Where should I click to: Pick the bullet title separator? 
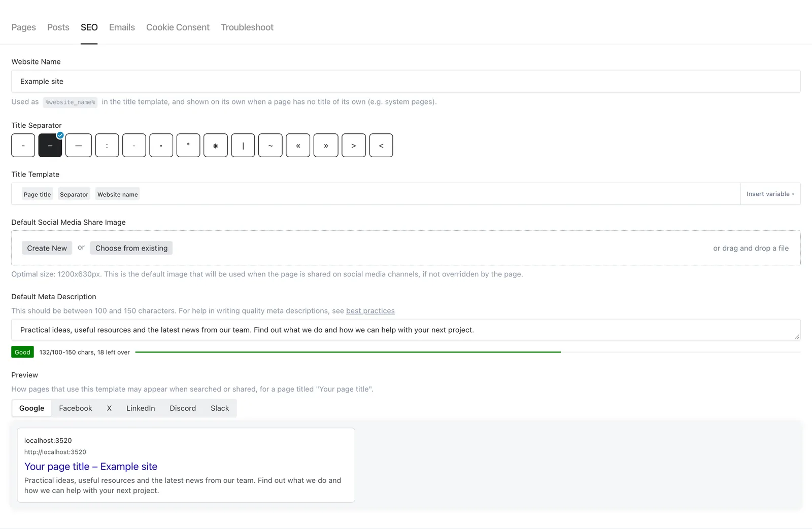pyautogui.click(x=161, y=146)
